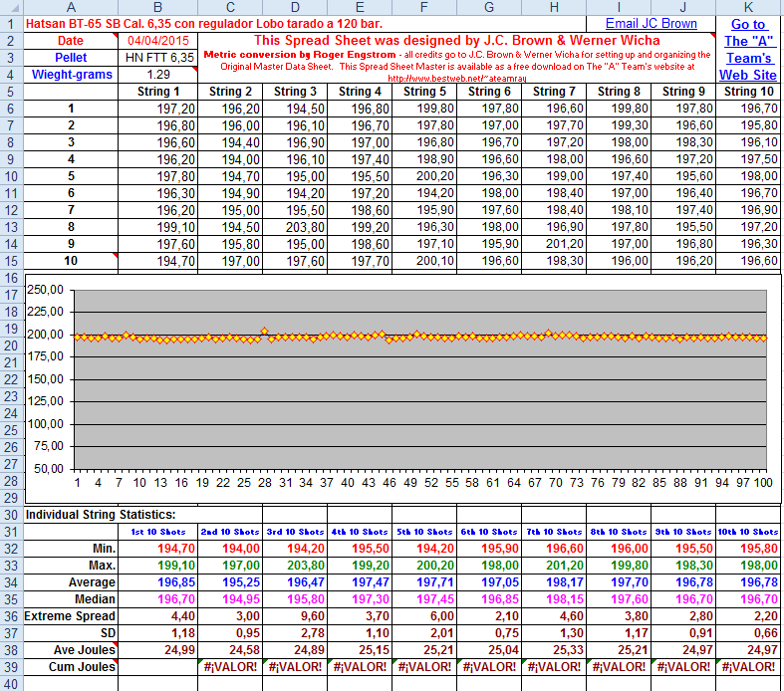Click the Email JC Brown link
784x691 pixels.
[651, 23]
